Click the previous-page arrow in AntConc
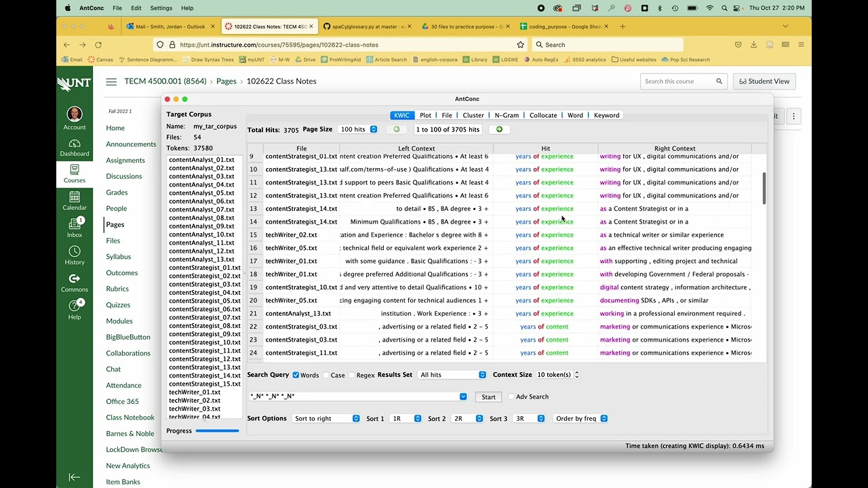 pyautogui.click(x=397, y=129)
